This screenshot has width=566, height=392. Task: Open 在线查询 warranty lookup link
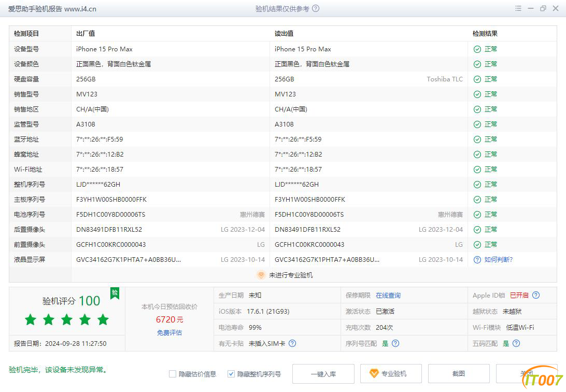388,295
